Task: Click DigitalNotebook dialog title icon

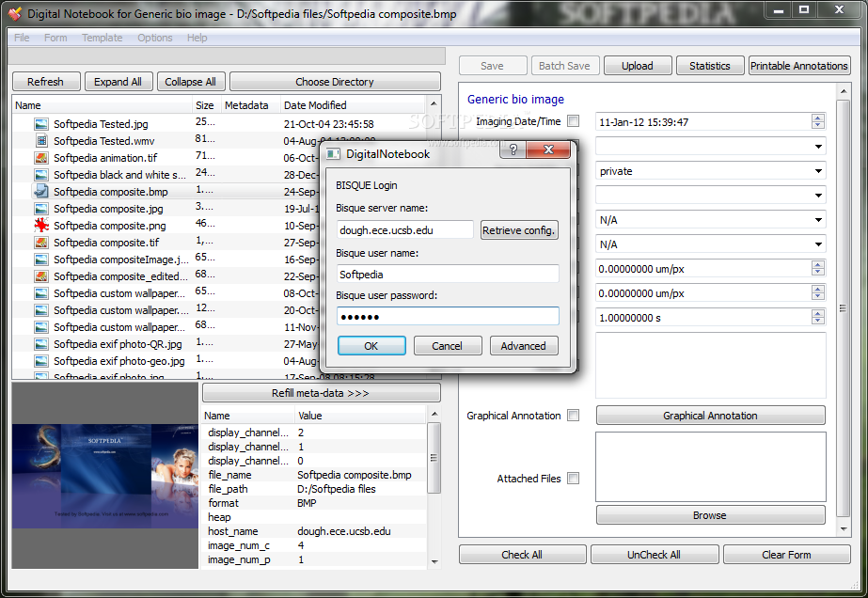Action: click(333, 154)
